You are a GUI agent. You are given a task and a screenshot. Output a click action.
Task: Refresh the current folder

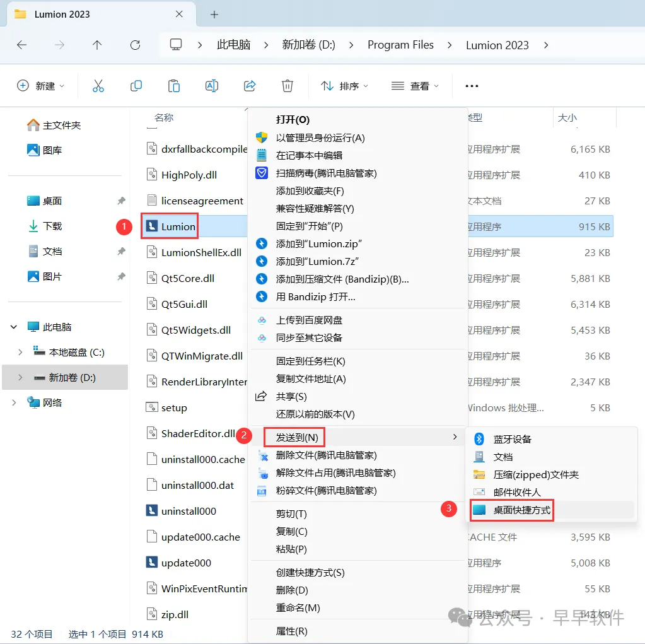click(x=136, y=45)
